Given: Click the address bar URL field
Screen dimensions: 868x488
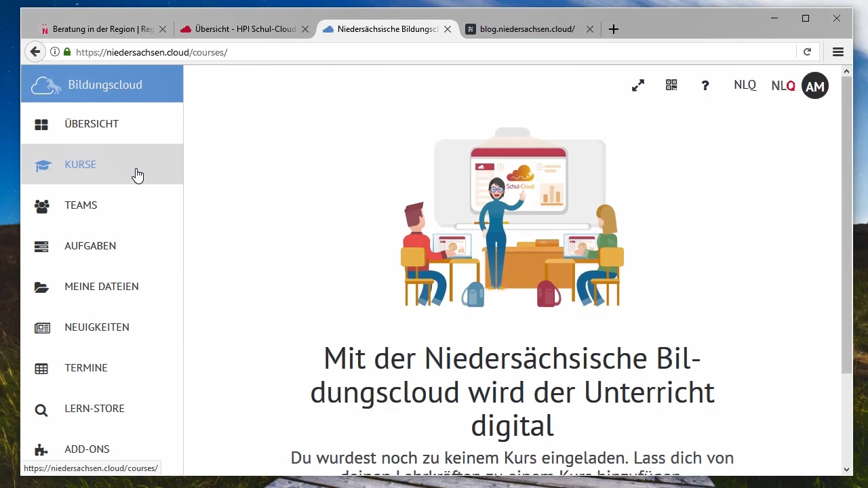Looking at the screenshot, I should [x=434, y=52].
